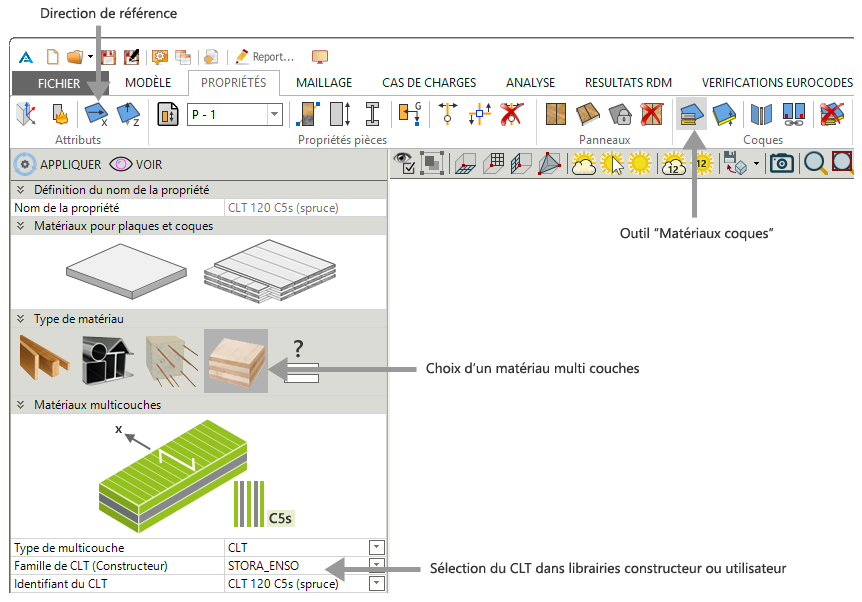Click the red monitor display icon
Screen dimensions: 862x602
(320, 57)
